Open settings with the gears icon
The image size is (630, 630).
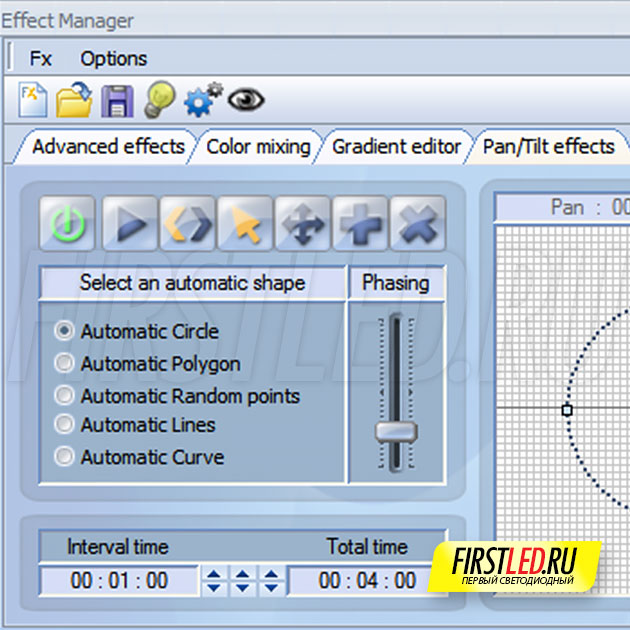pyautogui.click(x=203, y=100)
